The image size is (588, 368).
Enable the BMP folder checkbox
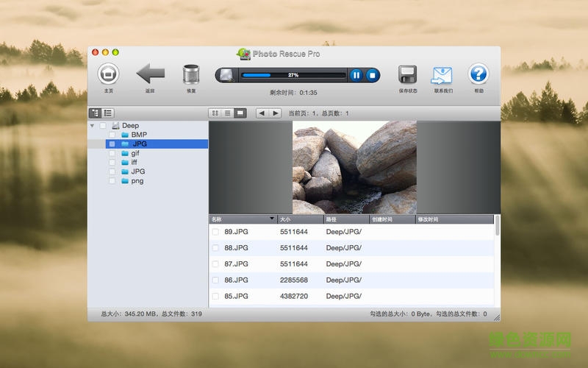(112, 135)
